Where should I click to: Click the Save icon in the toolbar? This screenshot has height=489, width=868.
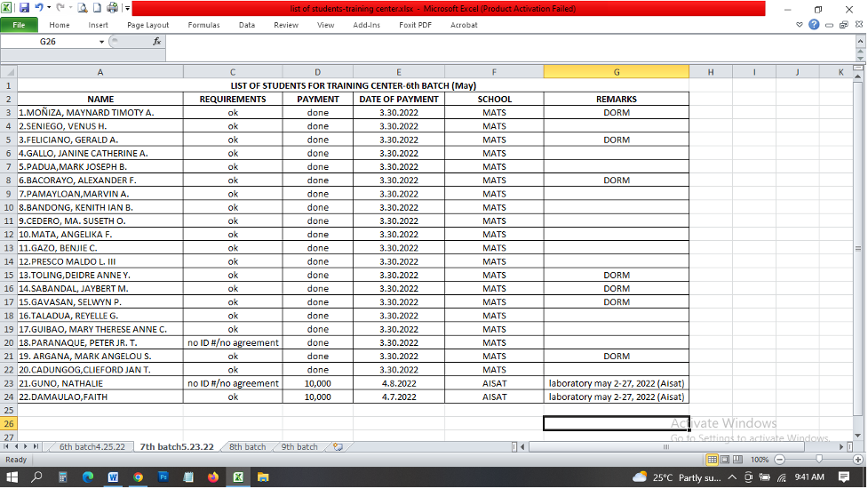pos(24,8)
